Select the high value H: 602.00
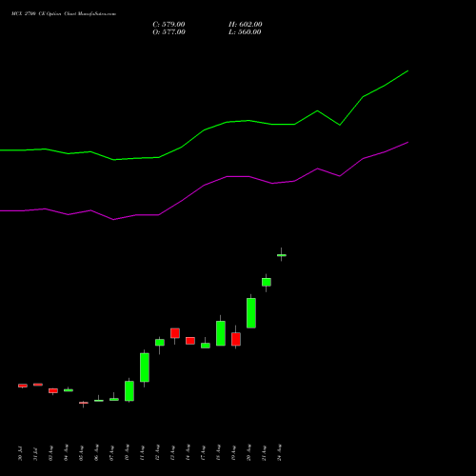 (246, 25)
